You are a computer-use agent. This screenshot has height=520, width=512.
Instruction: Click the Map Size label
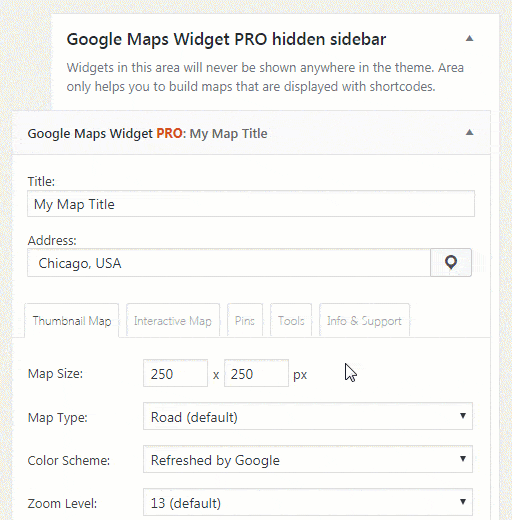55,374
